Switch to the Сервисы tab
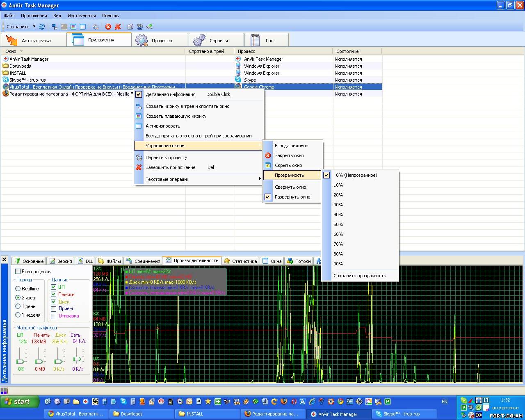Screen dimensions: 525x420 coord(216,40)
